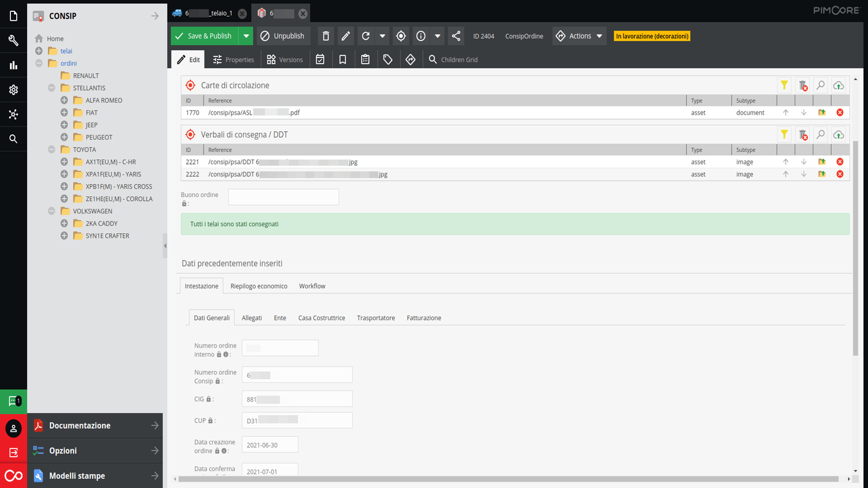The height and width of the screenshot is (488, 868).
Task: Switch to the Versions tab
Action: tap(285, 60)
